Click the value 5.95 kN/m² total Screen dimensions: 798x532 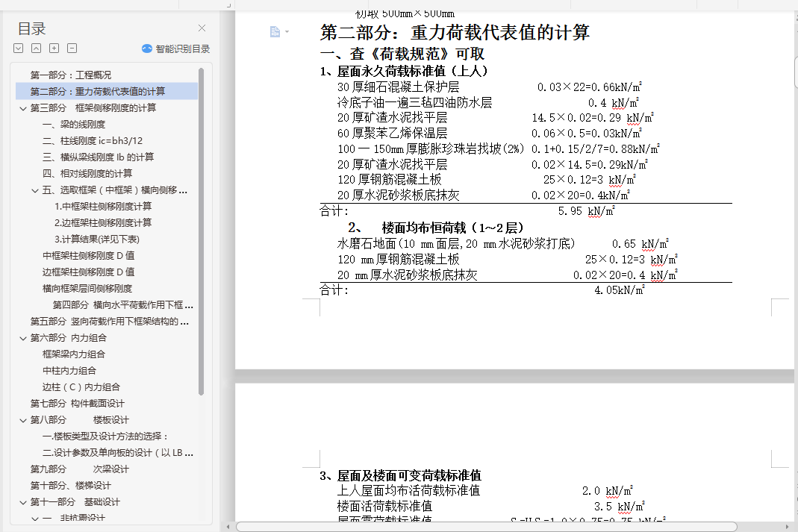586,211
